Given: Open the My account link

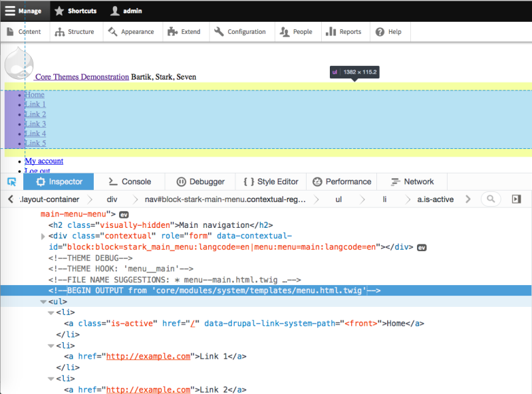Looking at the screenshot, I should [44, 161].
